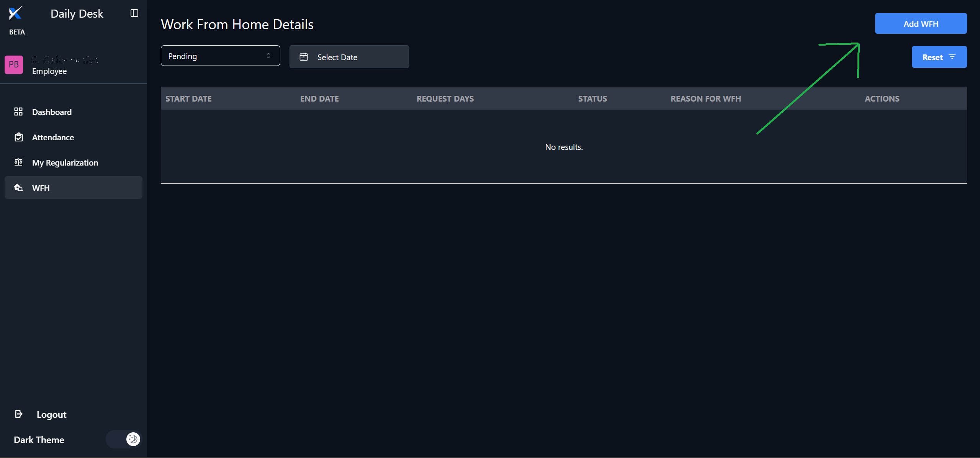Click the My Regularization scales icon
Screen dimensions: 980x458
18,162
